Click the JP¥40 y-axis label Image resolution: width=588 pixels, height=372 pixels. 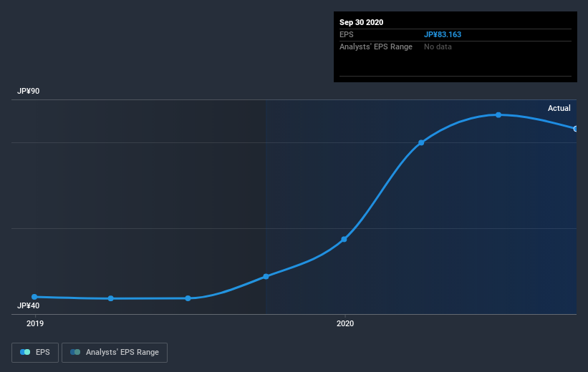tap(28, 305)
